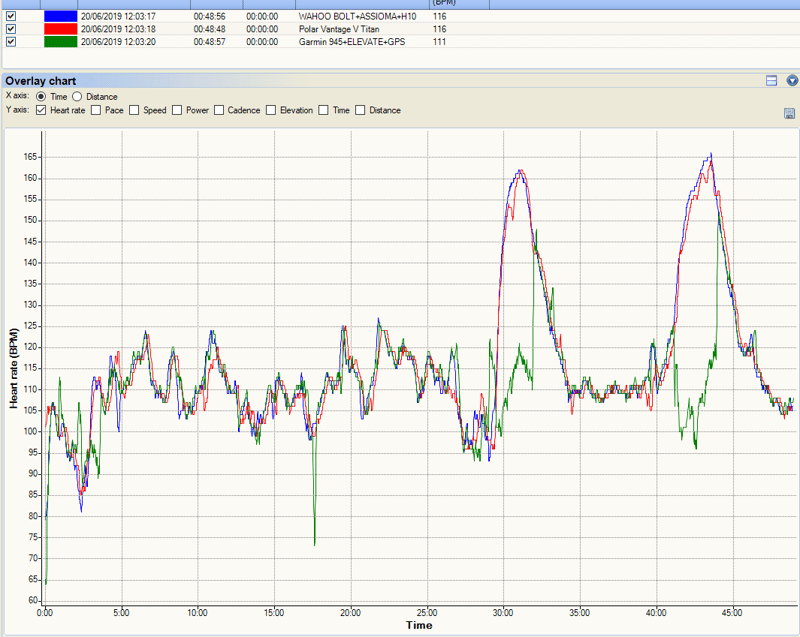Uncheck the WAHOO BOLT row checkbox
Image resolution: width=800 pixels, height=637 pixels.
pos(11,17)
